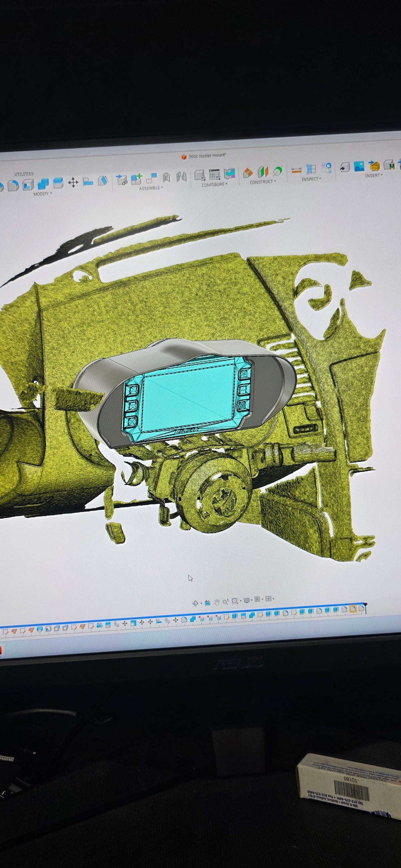Open the MODIFY dropdown menu
The image size is (401, 868).
click(42, 194)
